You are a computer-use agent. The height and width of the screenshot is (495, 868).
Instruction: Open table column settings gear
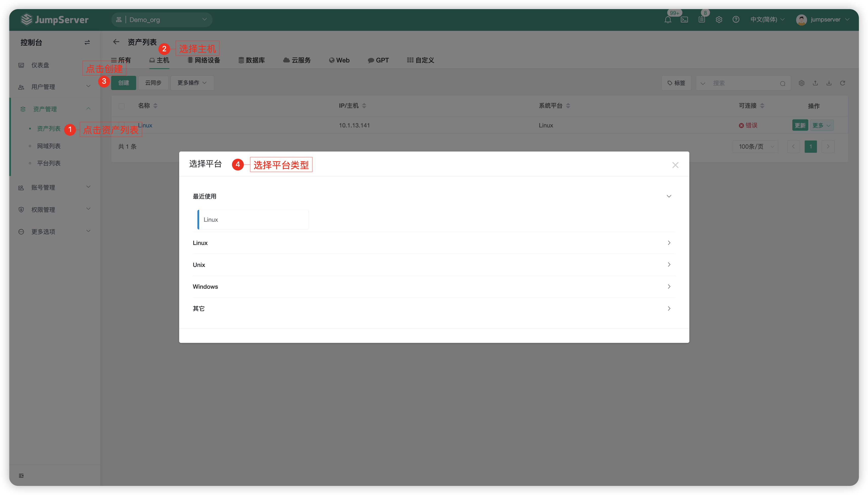point(801,83)
